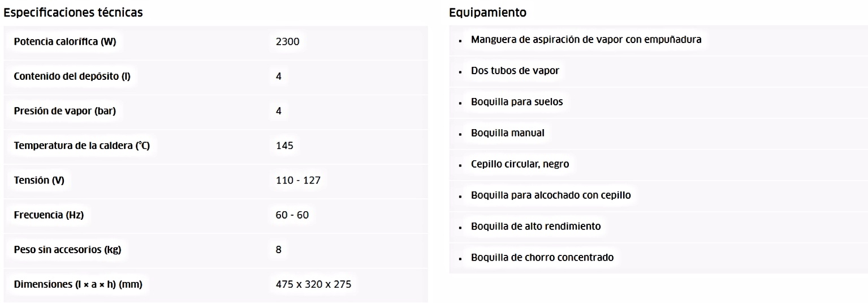Image resolution: width=868 pixels, height=303 pixels.
Task: Click the Equipamiento heading
Action: tap(488, 12)
